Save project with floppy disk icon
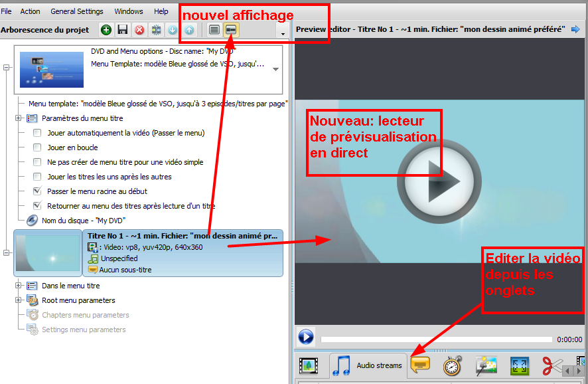Viewport: 588px width, 384px height. click(123, 30)
